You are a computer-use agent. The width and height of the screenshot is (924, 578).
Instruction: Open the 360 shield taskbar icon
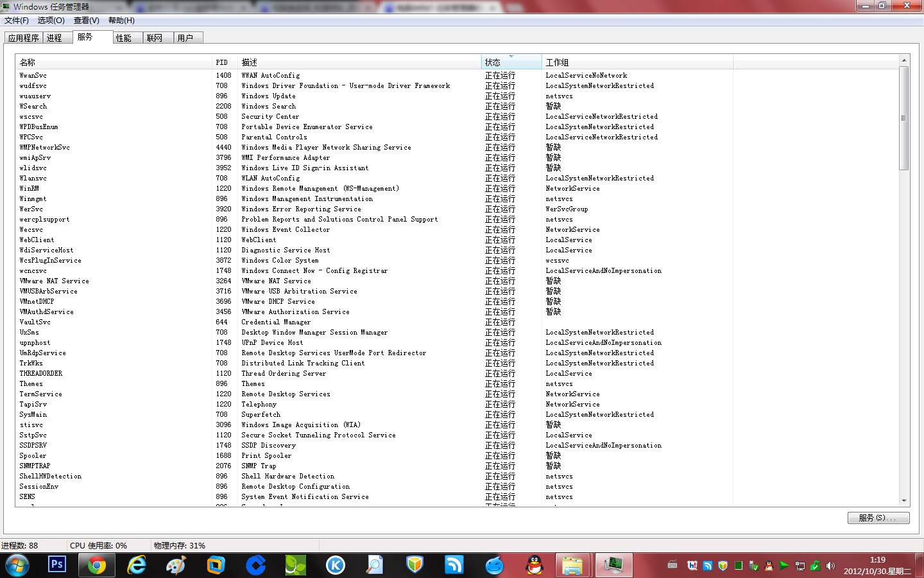(x=415, y=565)
